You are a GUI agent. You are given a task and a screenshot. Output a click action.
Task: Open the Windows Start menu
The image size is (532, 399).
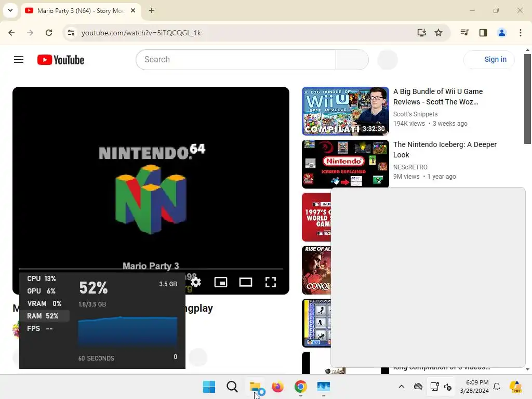pyautogui.click(x=209, y=387)
